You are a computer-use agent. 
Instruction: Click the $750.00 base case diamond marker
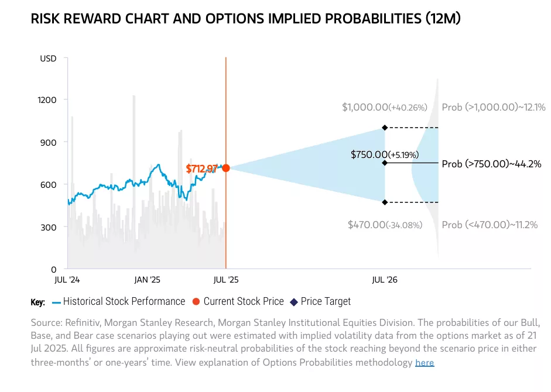point(385,163)
